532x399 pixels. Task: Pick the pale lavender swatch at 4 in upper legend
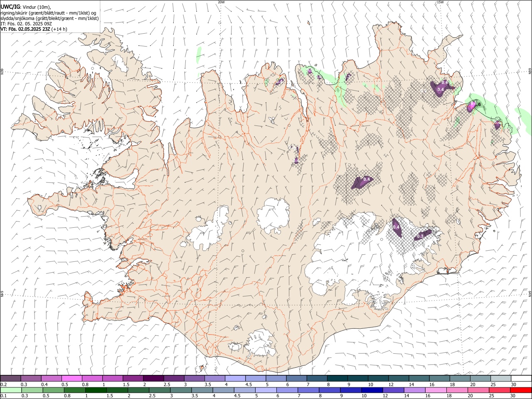point(235,379)
